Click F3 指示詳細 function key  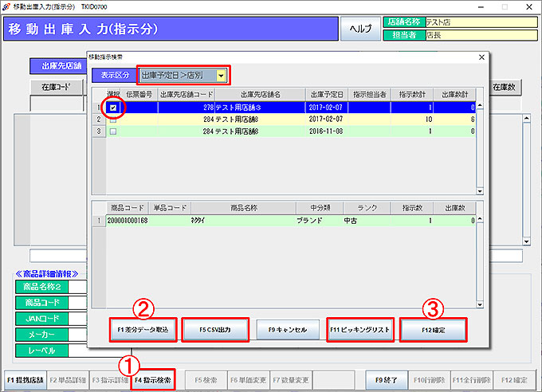(x=110, y=380)
